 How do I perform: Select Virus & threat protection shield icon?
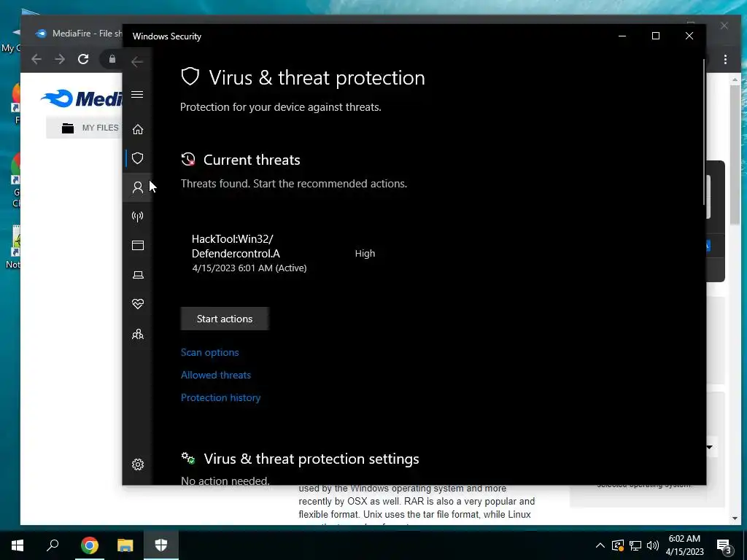point(138,158)
